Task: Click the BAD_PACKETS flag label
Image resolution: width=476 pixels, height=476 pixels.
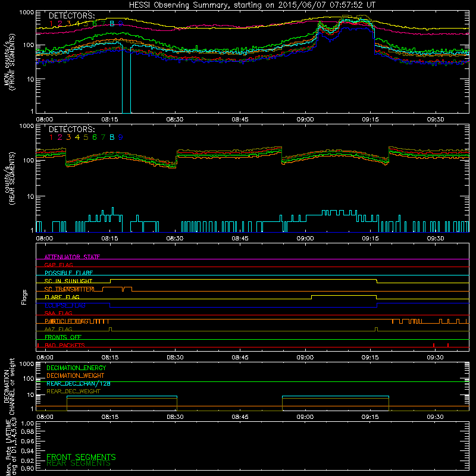Action: point(65,345)
